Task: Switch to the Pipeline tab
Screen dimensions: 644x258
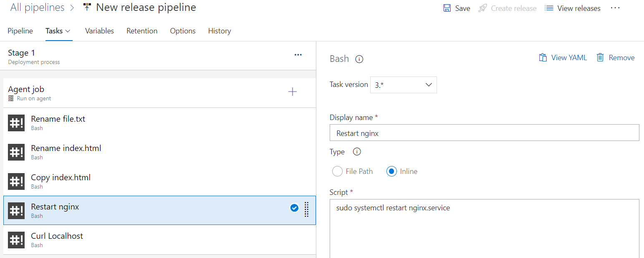Action: [x=20, y=31]
